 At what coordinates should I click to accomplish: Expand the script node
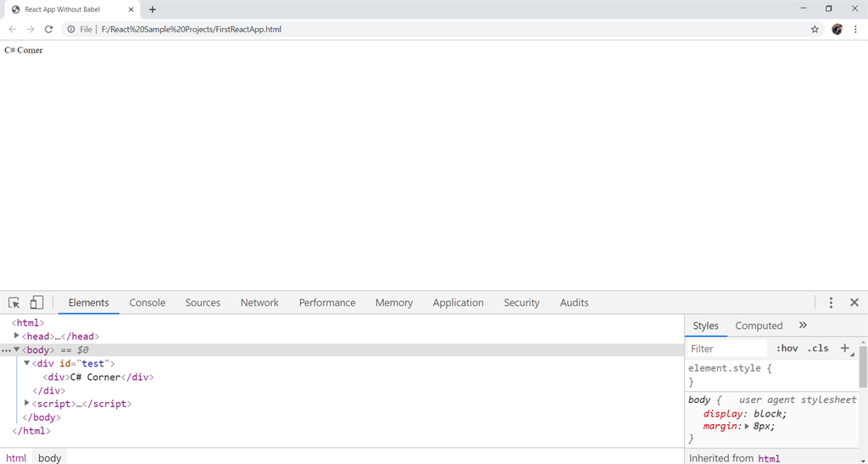pos(26,403)
